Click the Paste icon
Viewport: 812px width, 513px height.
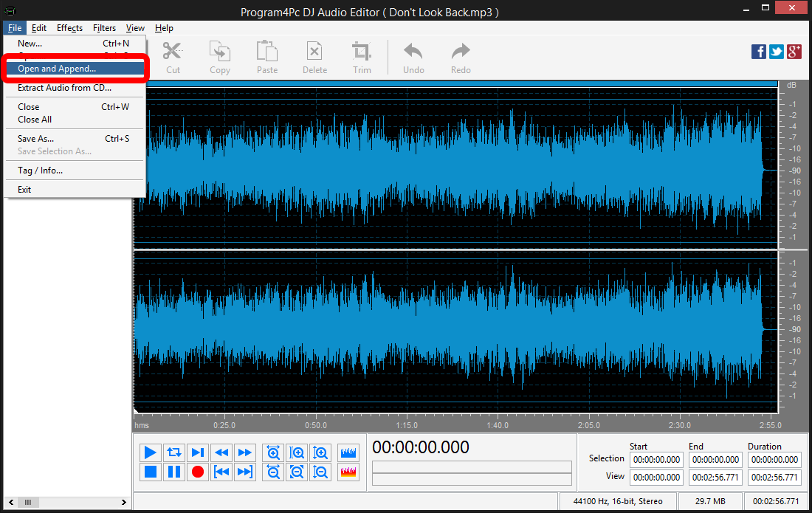[x=266, y=55]
